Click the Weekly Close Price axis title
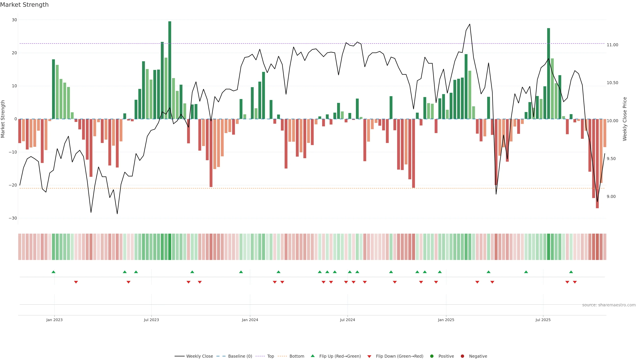The width and height of the screenshot is (644, 362). (x=625, y=119)
